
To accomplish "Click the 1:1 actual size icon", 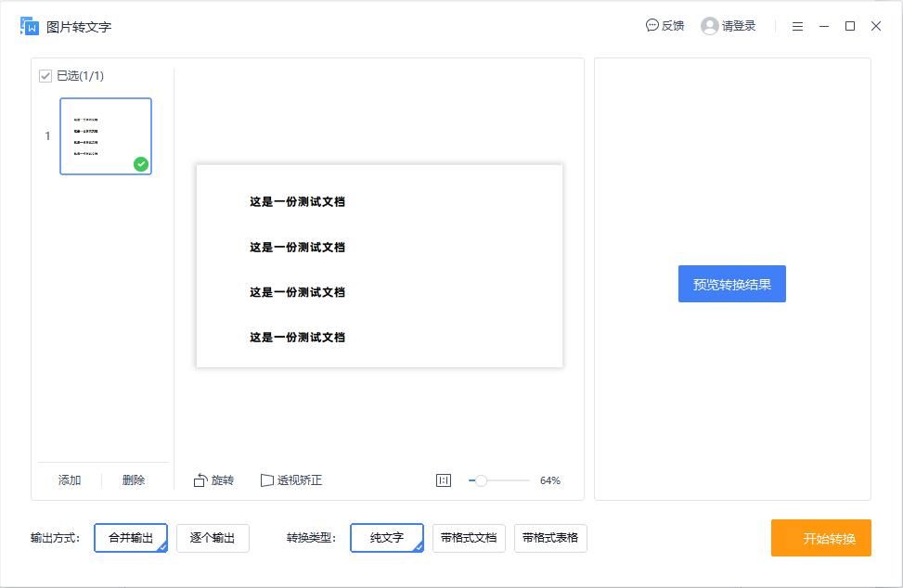I will [444, 480].
